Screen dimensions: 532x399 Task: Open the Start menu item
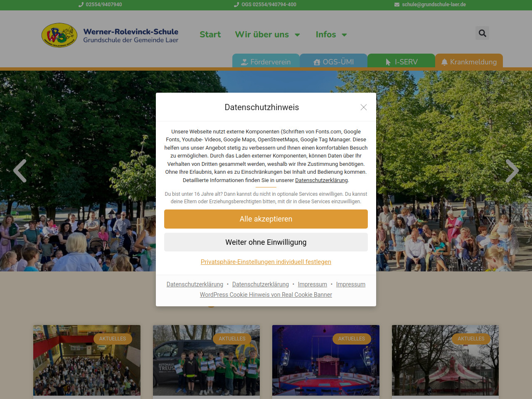(210, 34)
